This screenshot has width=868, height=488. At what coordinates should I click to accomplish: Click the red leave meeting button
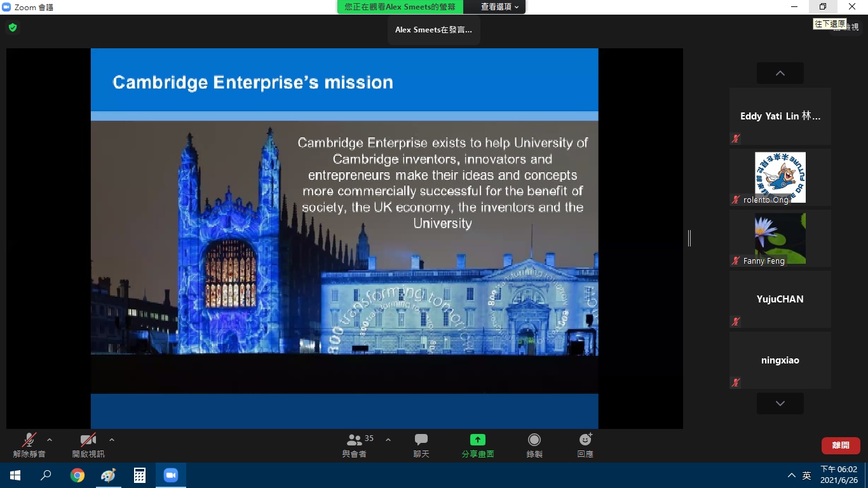pyautogui.click(x=840, y=445)
